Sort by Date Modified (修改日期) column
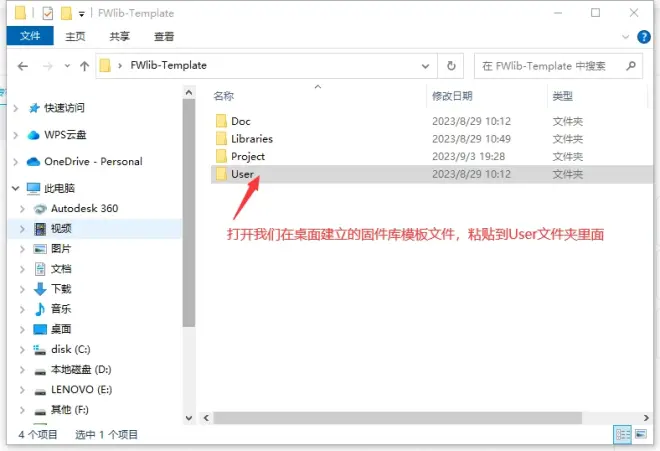 pos(452,96)
